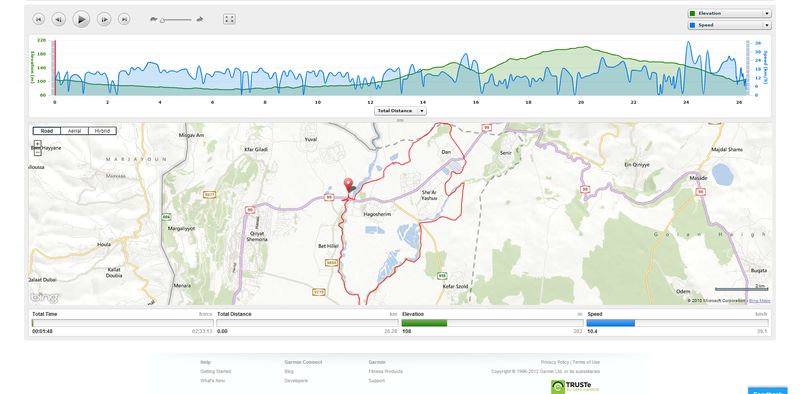Click the Total Time progress bar
The image size is (800, 394).
[122, 323]
